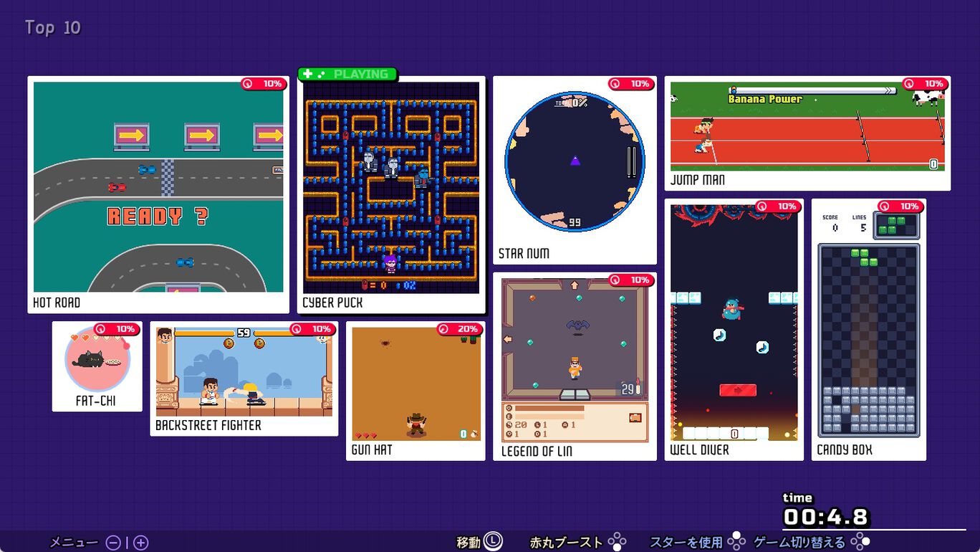Click the 00:4.8 timer readout
The height and width of the screenshot is (552, 980).
pos(826,517)
